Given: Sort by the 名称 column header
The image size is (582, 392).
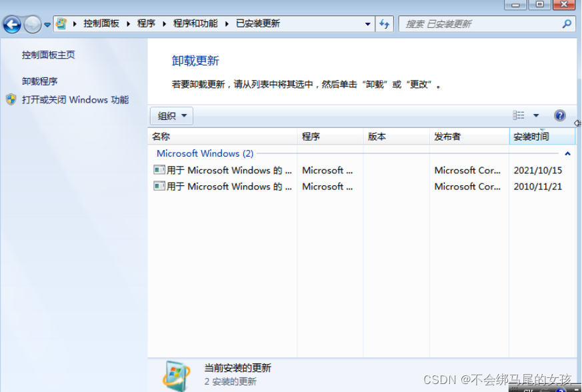Looking at the screenshot, I should 223,137.
